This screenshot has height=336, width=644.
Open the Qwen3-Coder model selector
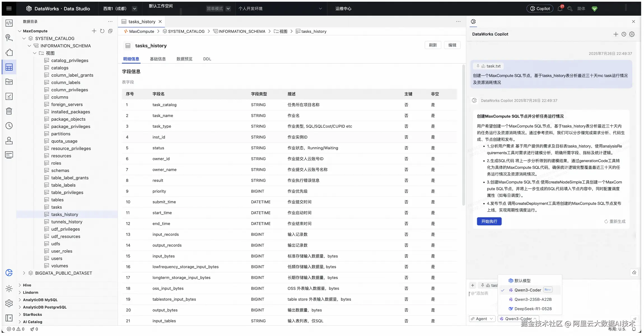pyautogui.click(x=518, y=319)
